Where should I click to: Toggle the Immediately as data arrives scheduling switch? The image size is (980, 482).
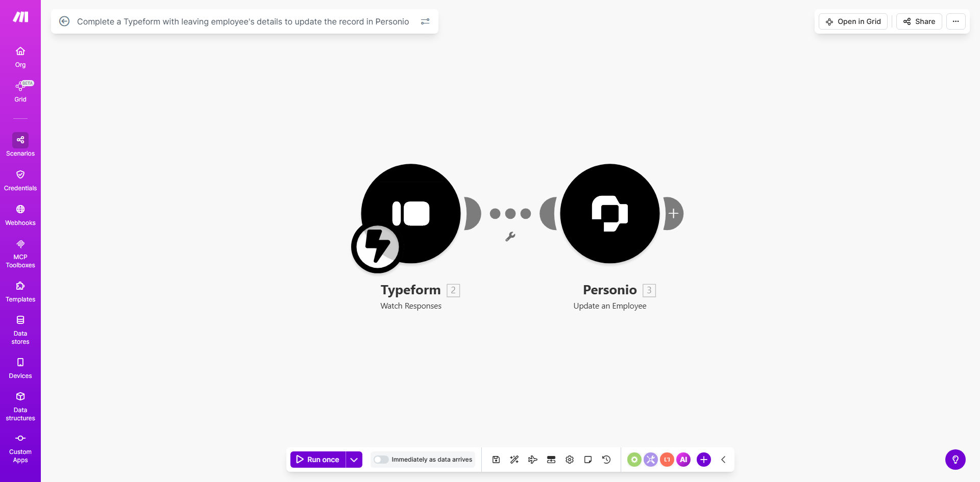click(x=381, y=460)
